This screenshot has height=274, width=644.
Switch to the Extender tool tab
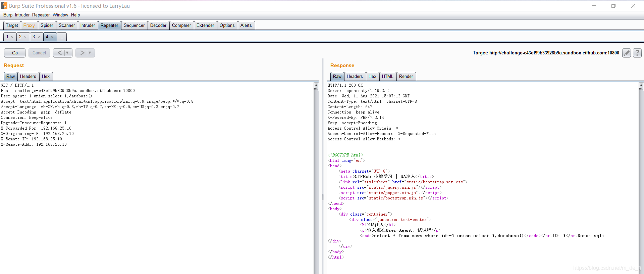click(205, 25)
